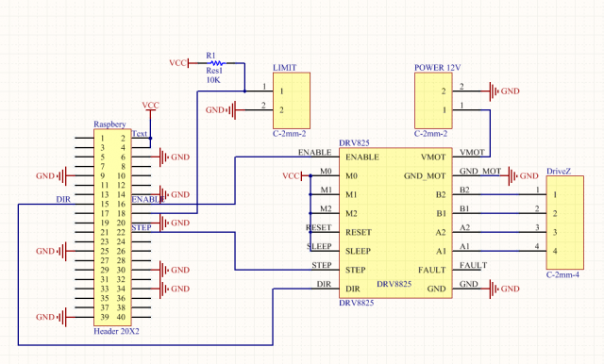This screenshot has height=364, width=604.
Task: Click 'C-2mm-2' text under POWER 12V
Action: tap(430, 134)
